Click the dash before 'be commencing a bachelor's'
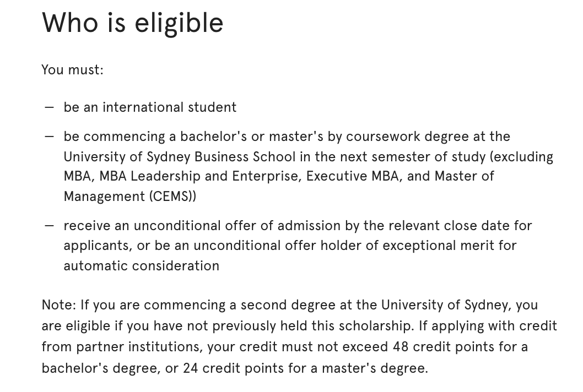This screenshot has width=583, height=392. click(49, 137)
